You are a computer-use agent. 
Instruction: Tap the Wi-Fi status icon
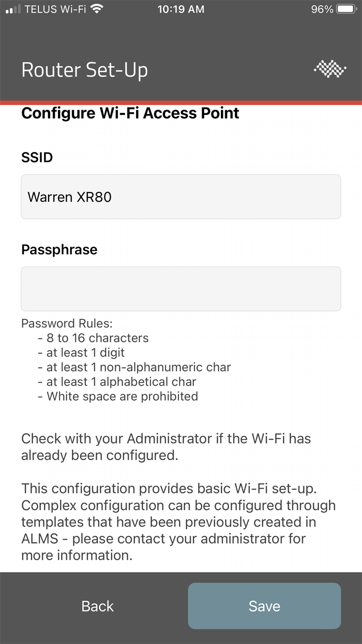[x=96, y=9]
